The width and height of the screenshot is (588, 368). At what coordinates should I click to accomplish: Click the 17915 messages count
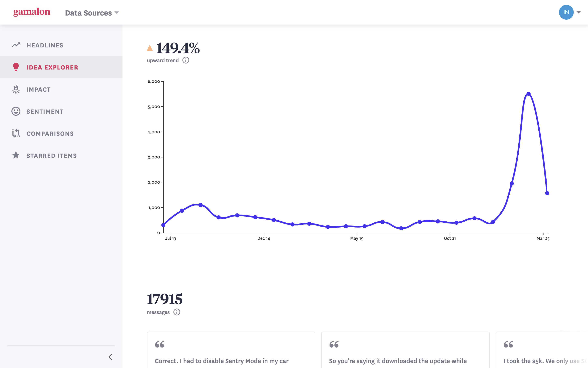tap(165, 299)
